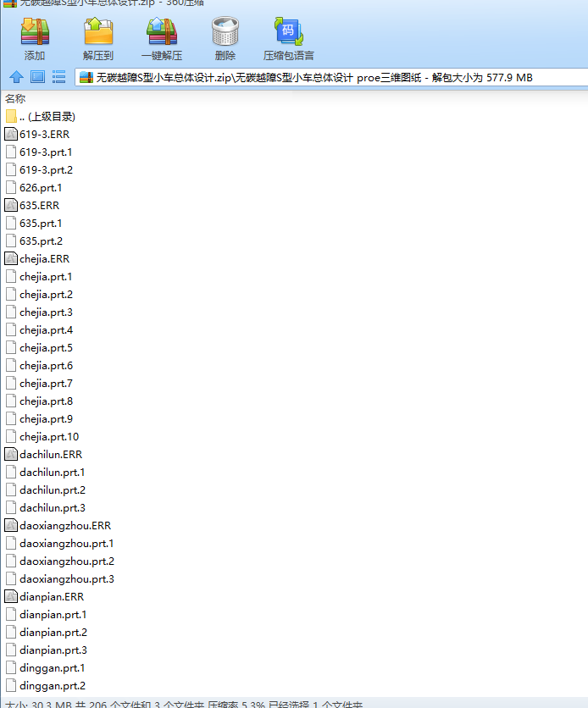Go up one level with blue arrow
Viewport: 588px width, 708px height.
pyautogui.click(x=17, y=77)
